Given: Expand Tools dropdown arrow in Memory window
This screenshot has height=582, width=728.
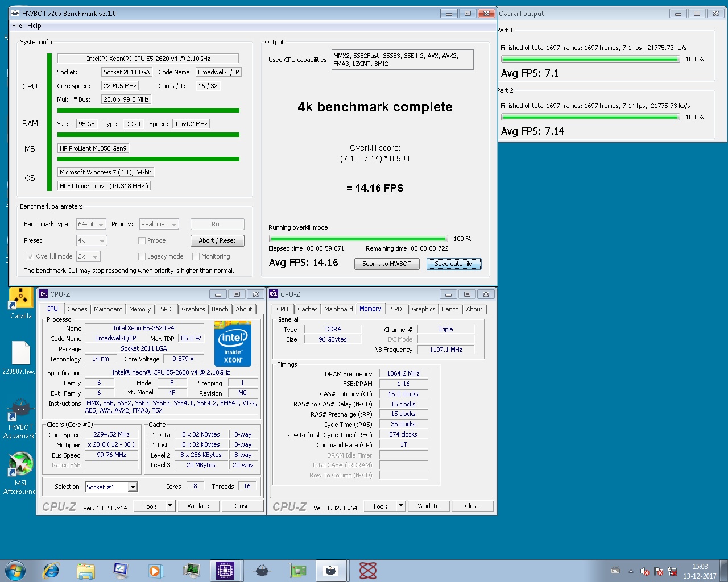Looking at the screenshot, I should click(400, 506).
